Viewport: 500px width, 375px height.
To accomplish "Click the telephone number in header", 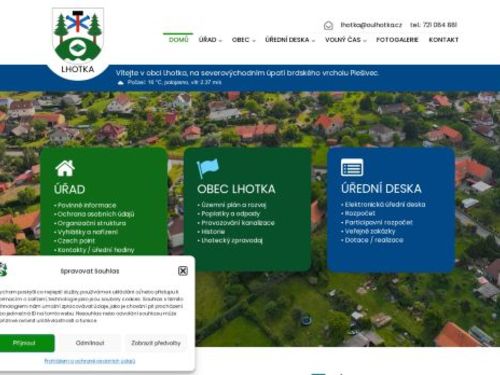I will (x=433, y=25).
